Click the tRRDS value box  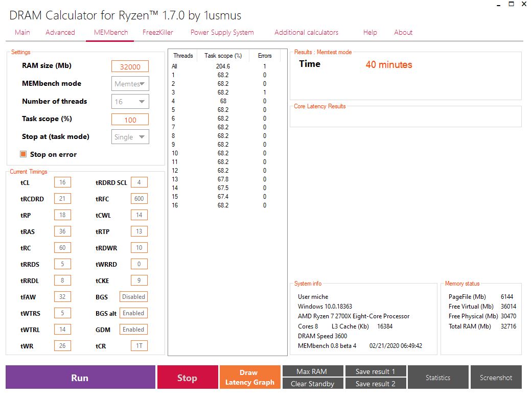[x=62, y=264]
